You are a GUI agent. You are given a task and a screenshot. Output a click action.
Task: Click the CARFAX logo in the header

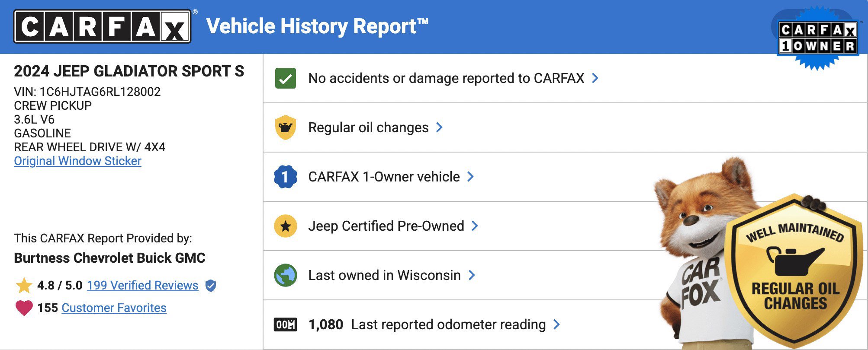(x=102, y=27)
